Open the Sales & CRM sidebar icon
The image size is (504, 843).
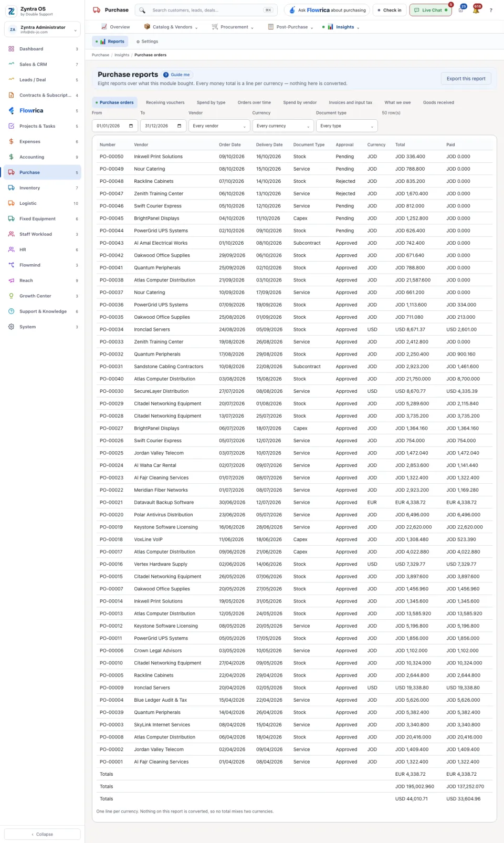(x=12, y=64)
